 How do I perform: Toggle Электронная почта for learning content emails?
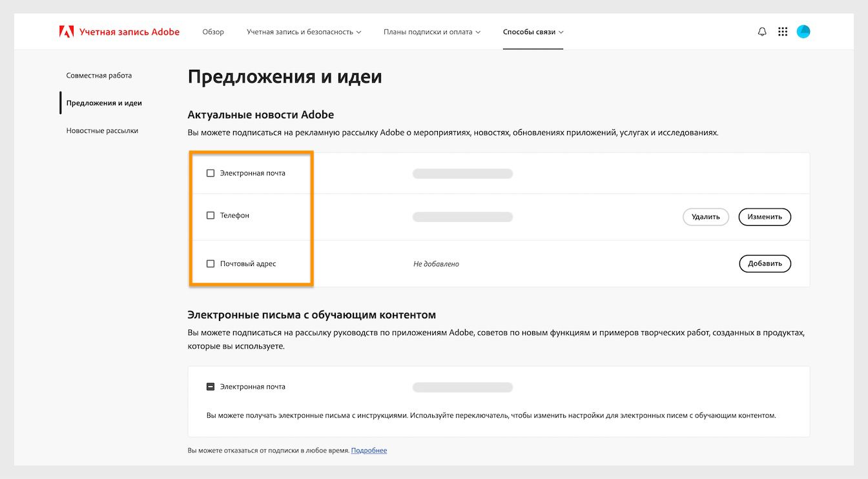tap(210, 386)
